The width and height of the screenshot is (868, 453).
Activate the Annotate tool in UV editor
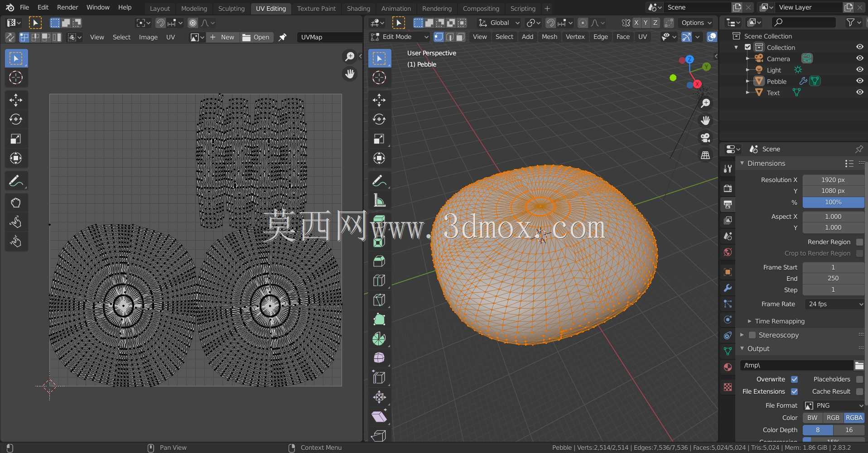[x=16, y=181]
